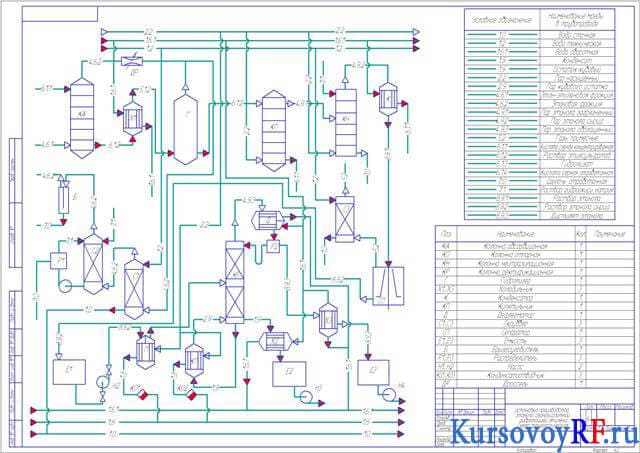Click pump H4 symbol
This screenshot has height=453, width=640.
390,394
